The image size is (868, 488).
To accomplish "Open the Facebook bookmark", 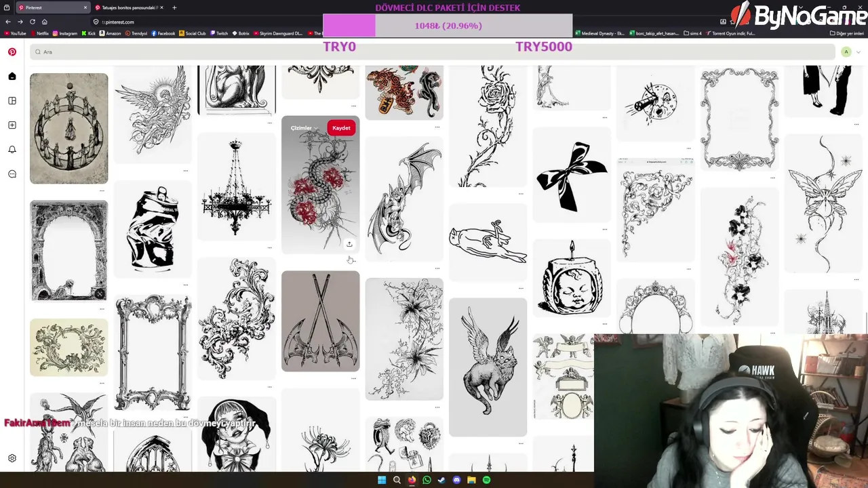I will coord(163,33).
